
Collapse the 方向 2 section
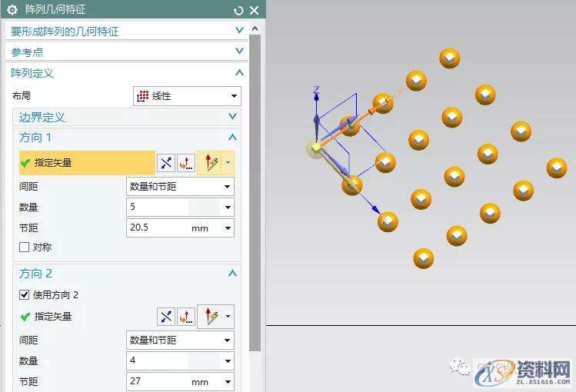tap(232, 274)
